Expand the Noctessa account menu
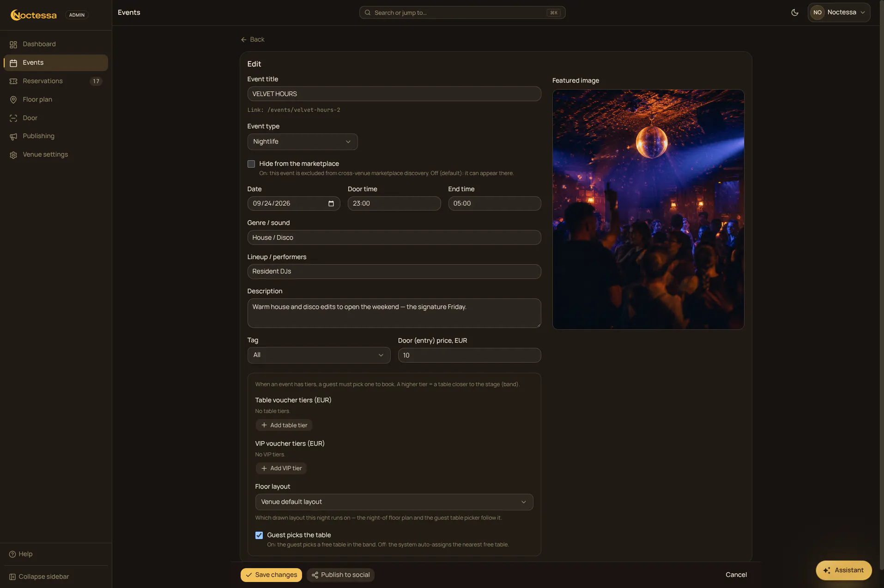Image resolution: width=884 pixels, height=588 pixels. (839, 12)
